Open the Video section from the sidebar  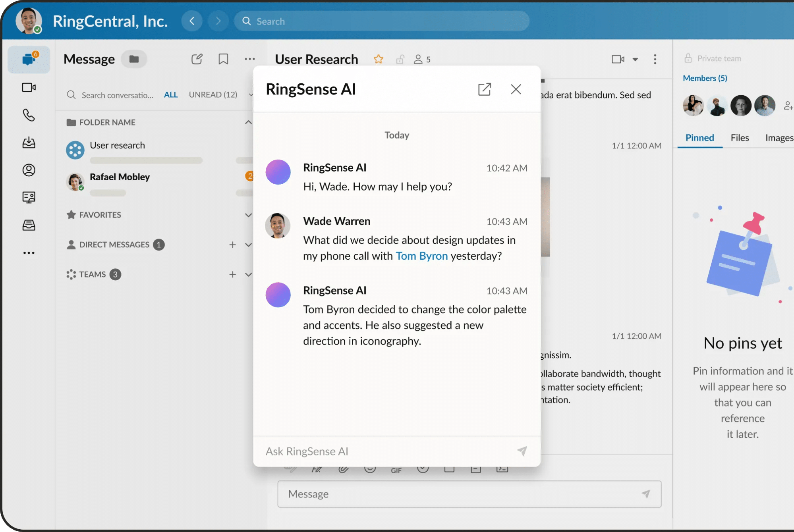29,88
